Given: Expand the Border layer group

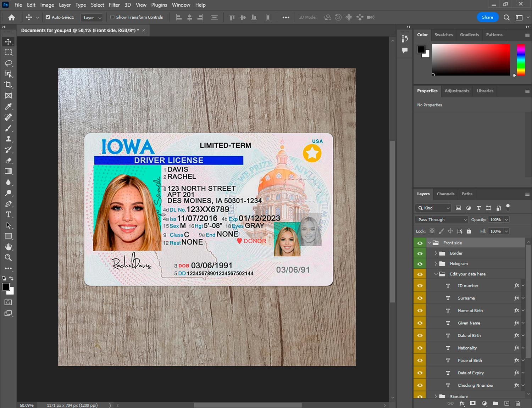Looking at the screenshot, I should coord(436,253).
